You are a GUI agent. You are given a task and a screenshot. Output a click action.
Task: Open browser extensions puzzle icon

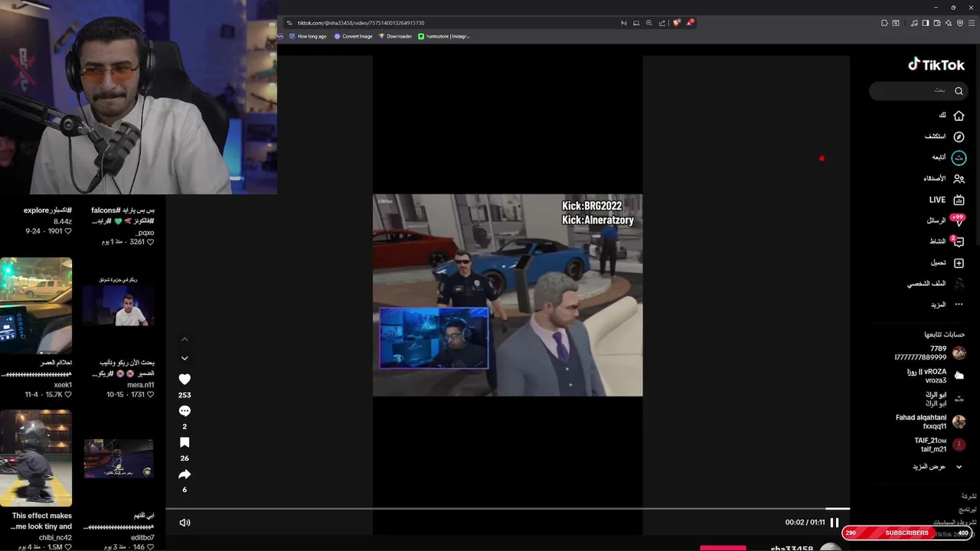click(884, 23)
